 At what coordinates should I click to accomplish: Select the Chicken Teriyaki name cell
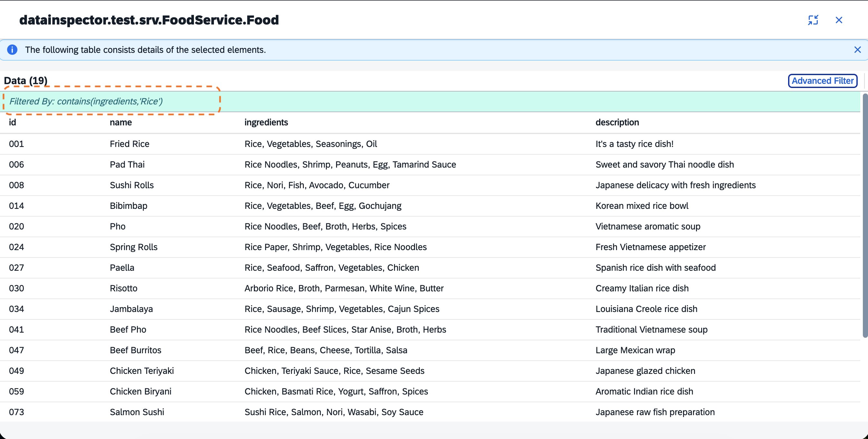(141, 371)
